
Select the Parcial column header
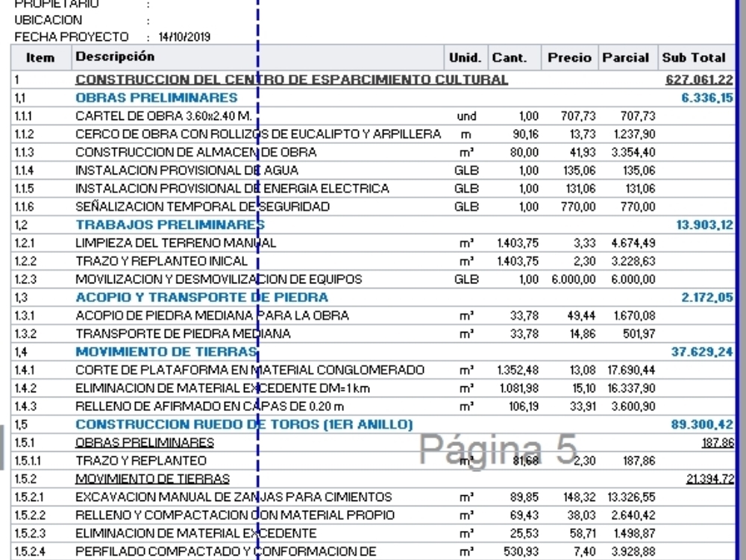628,57
